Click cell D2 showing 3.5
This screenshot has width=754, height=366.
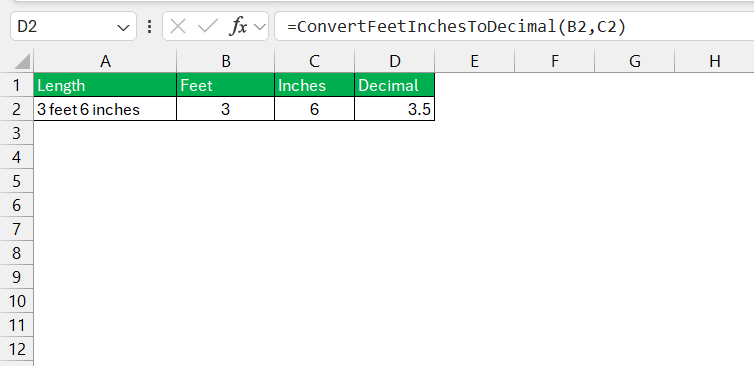tap(395, 109)
